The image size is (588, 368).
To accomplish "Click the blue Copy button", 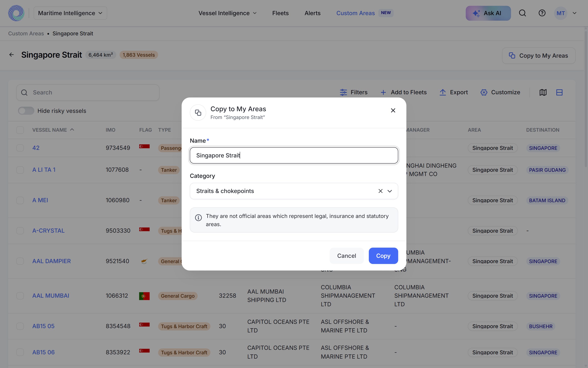I will (x=383, y=256).
